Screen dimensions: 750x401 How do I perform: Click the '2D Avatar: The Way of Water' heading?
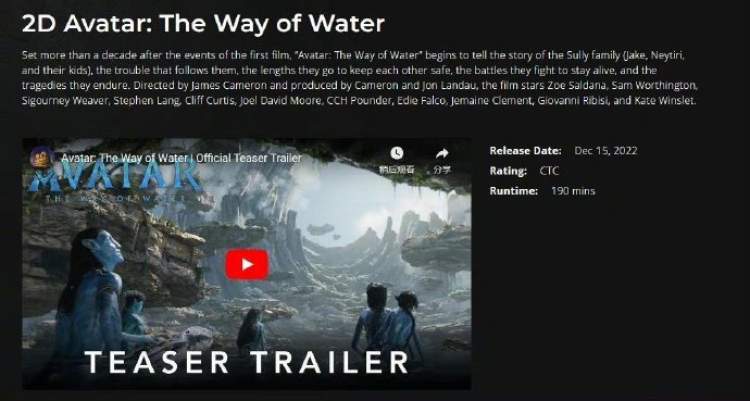click(x=203, y=23)
